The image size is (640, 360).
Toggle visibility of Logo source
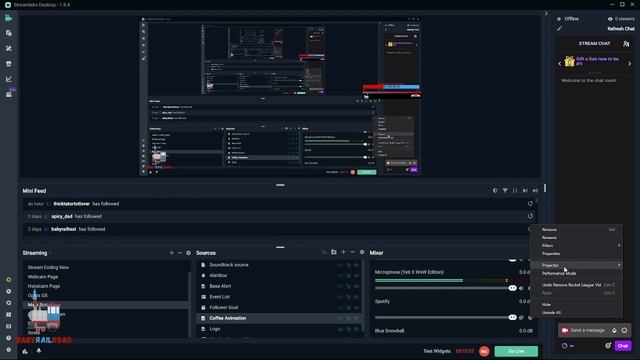356,329
